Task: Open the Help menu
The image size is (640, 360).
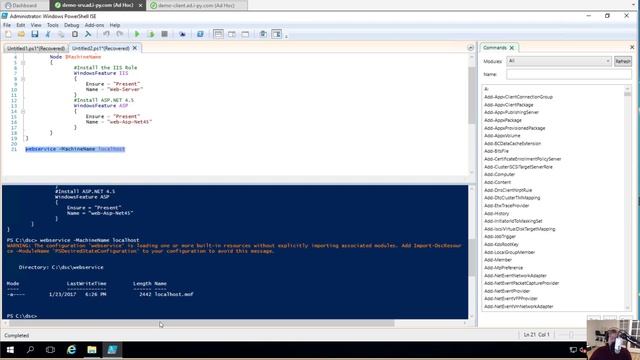Action: pos(115,25)
